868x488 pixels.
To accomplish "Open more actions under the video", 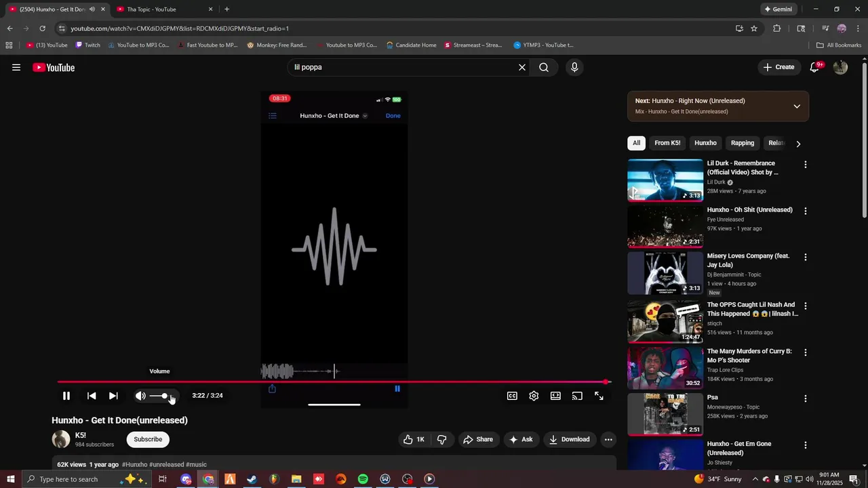I will 608,439.
